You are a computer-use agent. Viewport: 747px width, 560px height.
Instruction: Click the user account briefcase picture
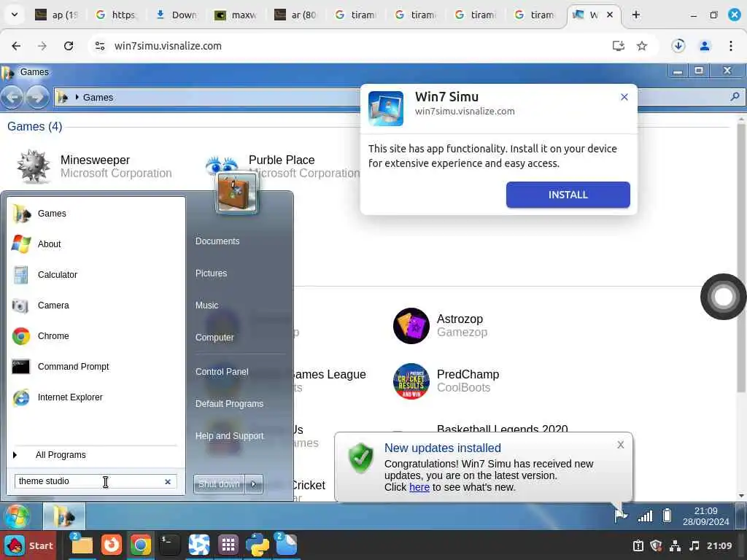coord(237,192)
